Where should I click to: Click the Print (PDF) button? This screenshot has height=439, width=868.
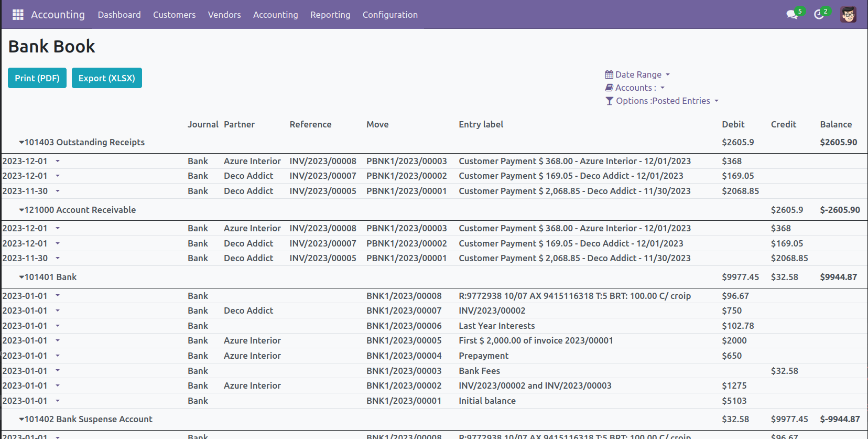pyautogui.click(x=37, y=78)
